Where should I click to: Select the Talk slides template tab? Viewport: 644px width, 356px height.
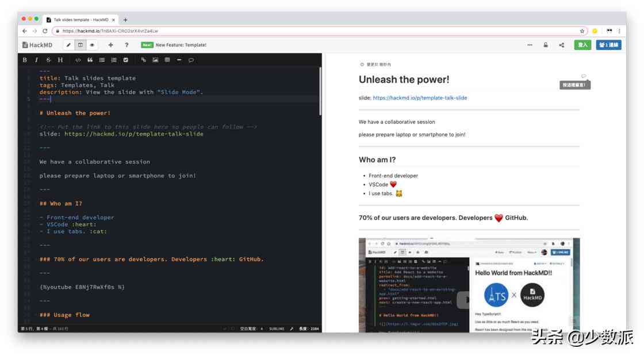click(80, 20)
